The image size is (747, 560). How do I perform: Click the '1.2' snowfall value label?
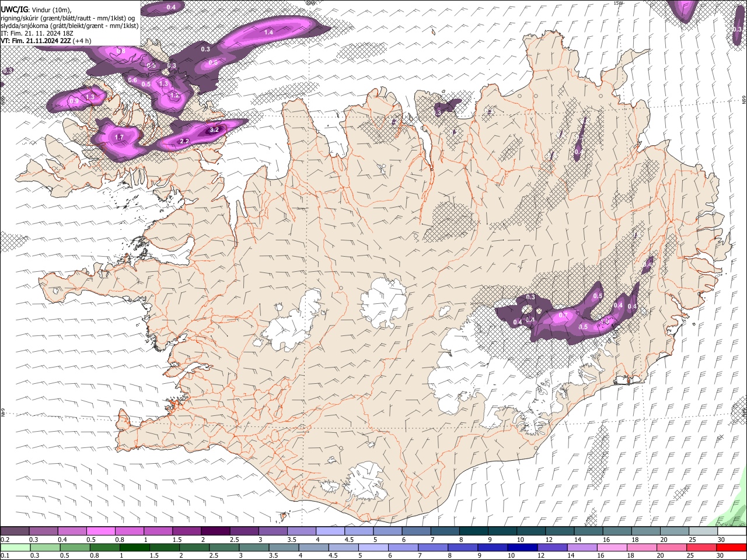point(174,95)
